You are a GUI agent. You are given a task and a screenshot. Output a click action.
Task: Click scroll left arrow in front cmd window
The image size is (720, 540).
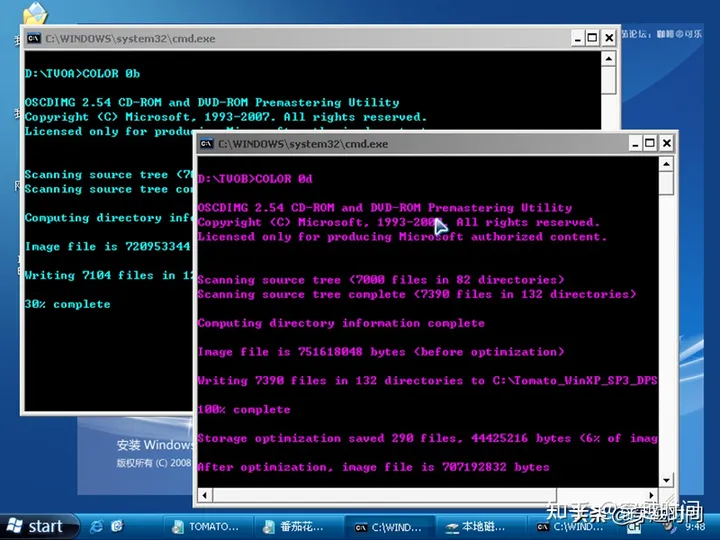205,495
